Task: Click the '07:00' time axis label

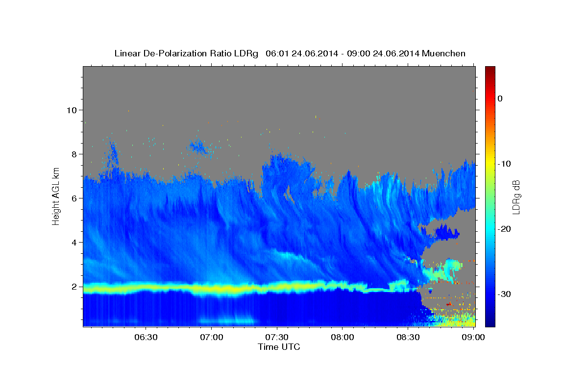Action: click(211, 338)
